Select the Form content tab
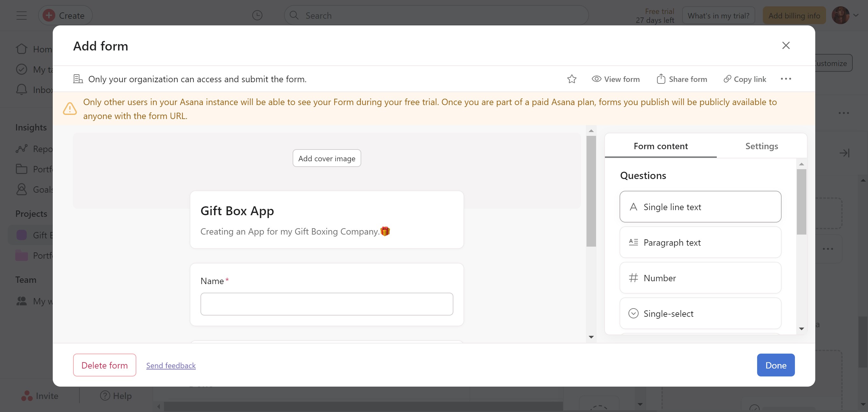Image resolution: width=868 pixels, height=412 pixels. click(660, 146)
